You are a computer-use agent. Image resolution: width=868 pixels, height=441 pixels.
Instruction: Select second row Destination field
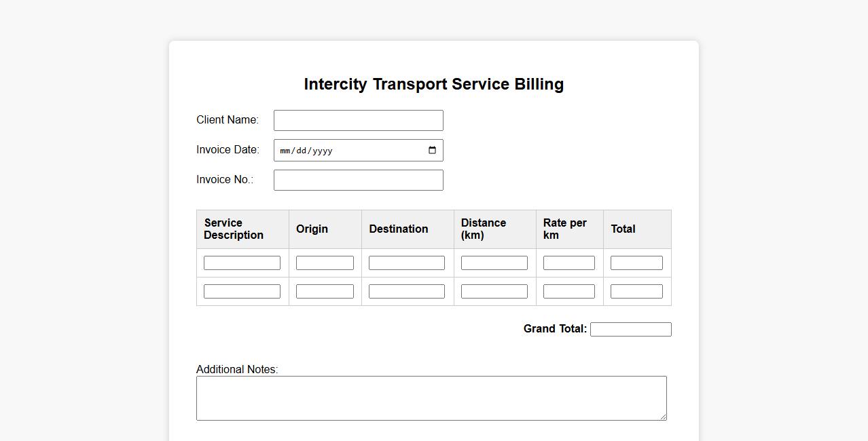(x=406, y=292)
